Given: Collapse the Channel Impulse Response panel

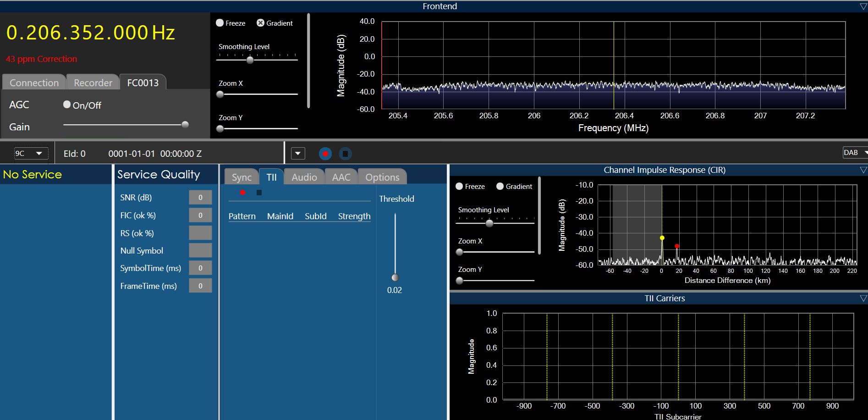Looking at the screenshot, I should (863, 170).
